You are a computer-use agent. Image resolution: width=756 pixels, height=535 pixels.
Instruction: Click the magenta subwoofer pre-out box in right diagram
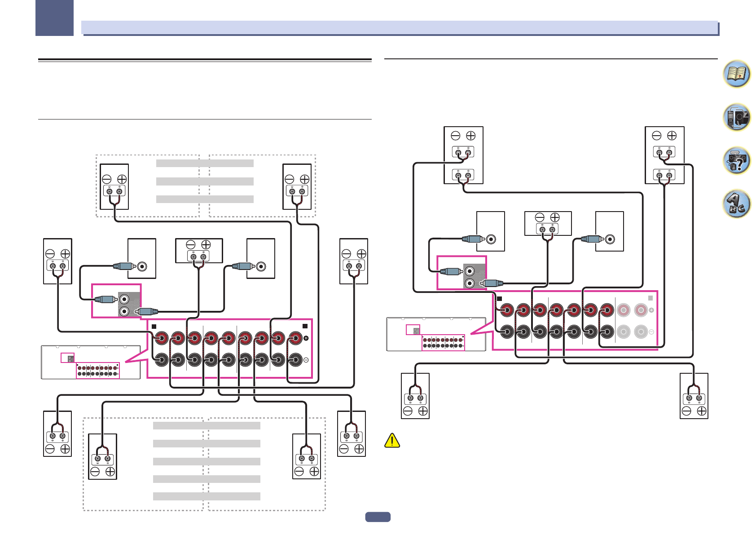[462, 273]
